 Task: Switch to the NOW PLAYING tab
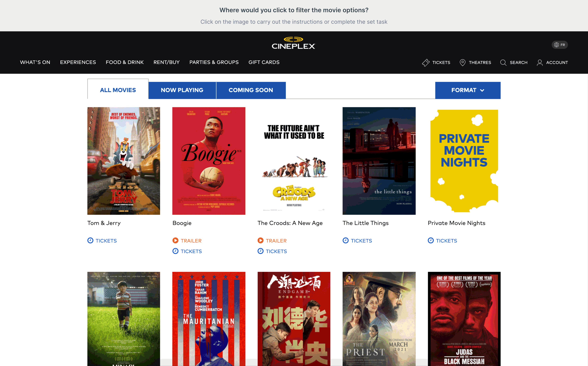coord(182,90)
